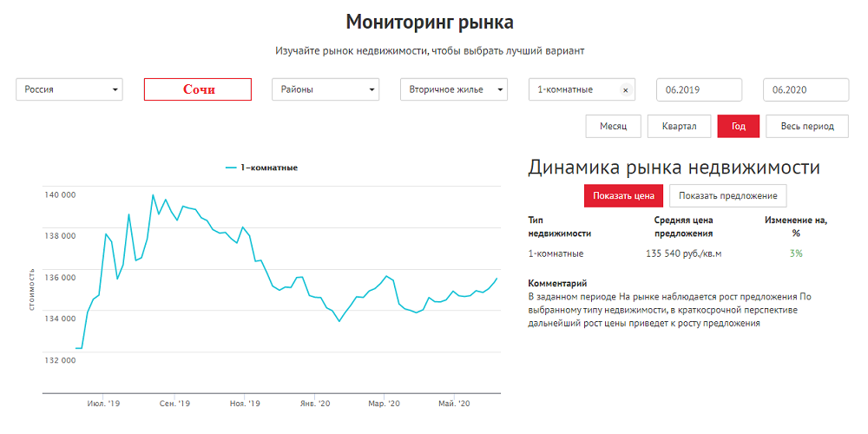
Task: Select the Весь период button
Action: point(807,126)
